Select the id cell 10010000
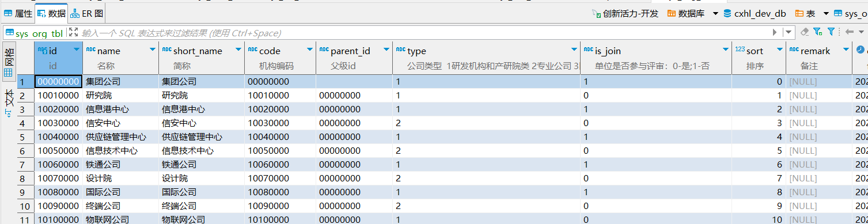868x224 pixels. (58, 96)
